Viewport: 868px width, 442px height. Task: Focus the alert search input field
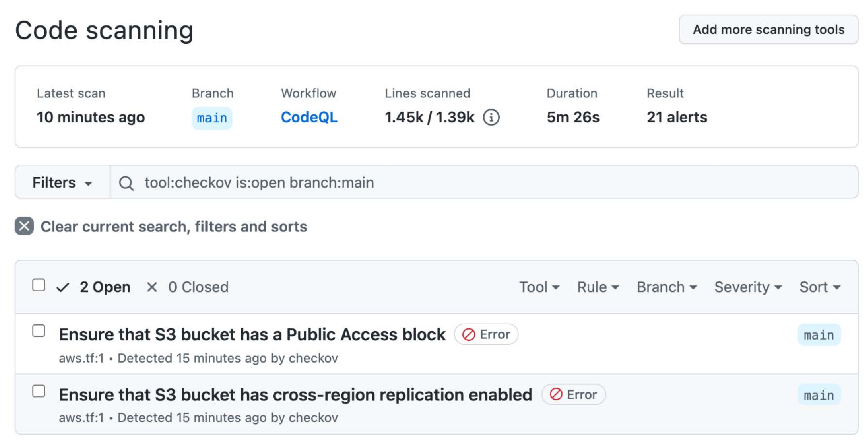click(484, 182)
